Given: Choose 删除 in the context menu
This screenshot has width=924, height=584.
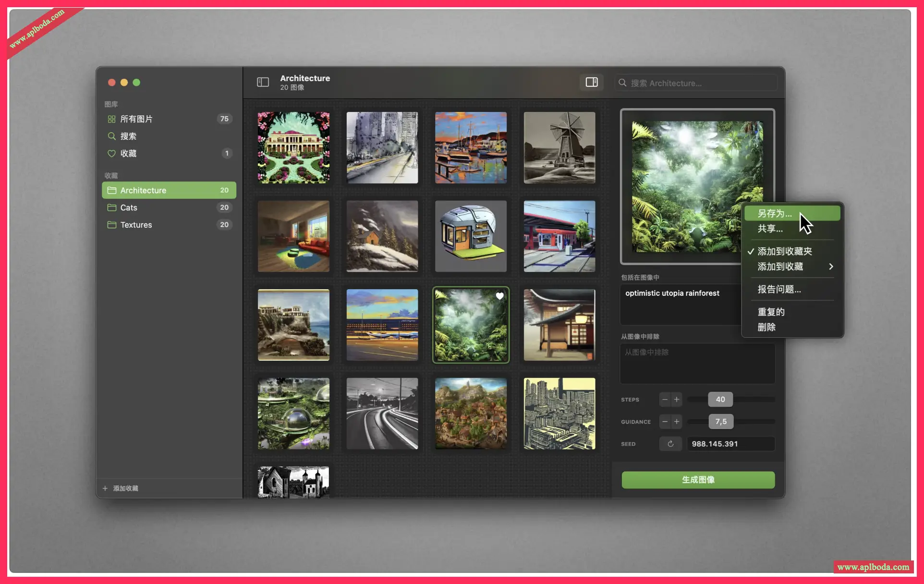Looking at the screenshot, I should (x=766, y=327).
